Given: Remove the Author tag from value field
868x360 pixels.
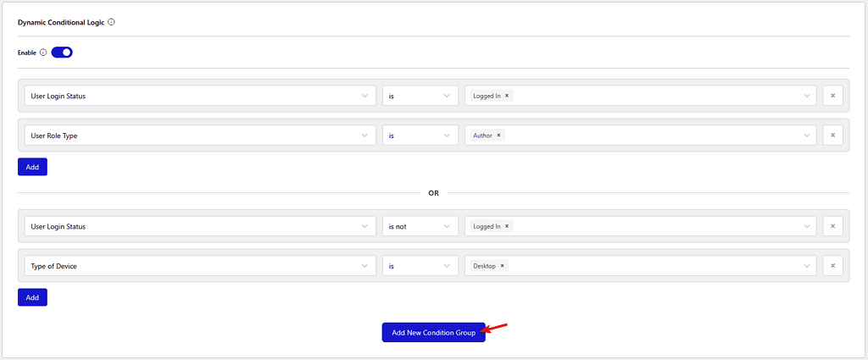Looking at the screenshot, I should (x=498, y=136).
